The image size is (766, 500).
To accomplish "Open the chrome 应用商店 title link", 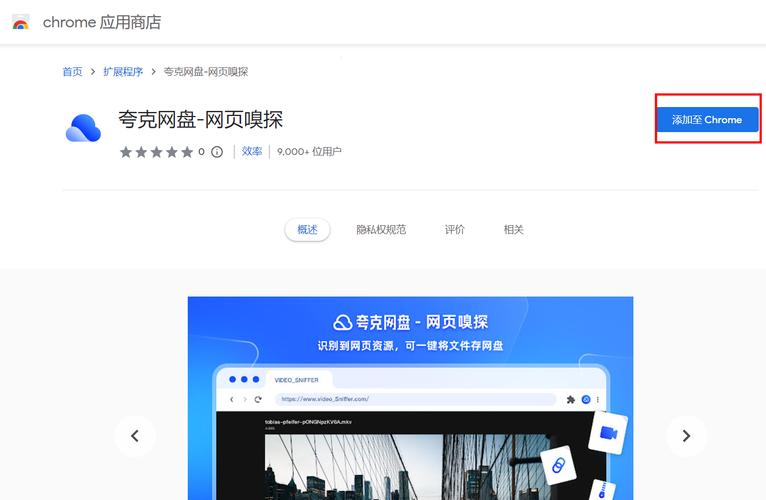I will point(102,22).
